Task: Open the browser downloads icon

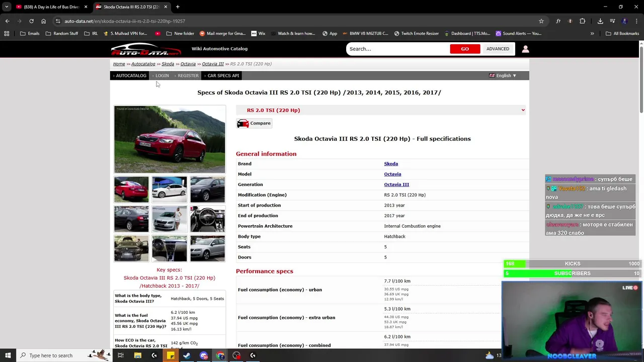Action: [x=600, y=21]
